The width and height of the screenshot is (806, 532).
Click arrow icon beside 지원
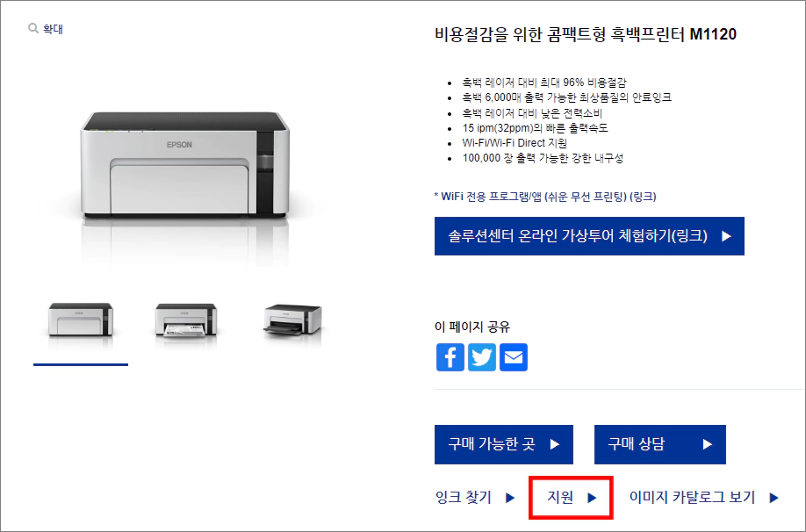pos(592,498)
